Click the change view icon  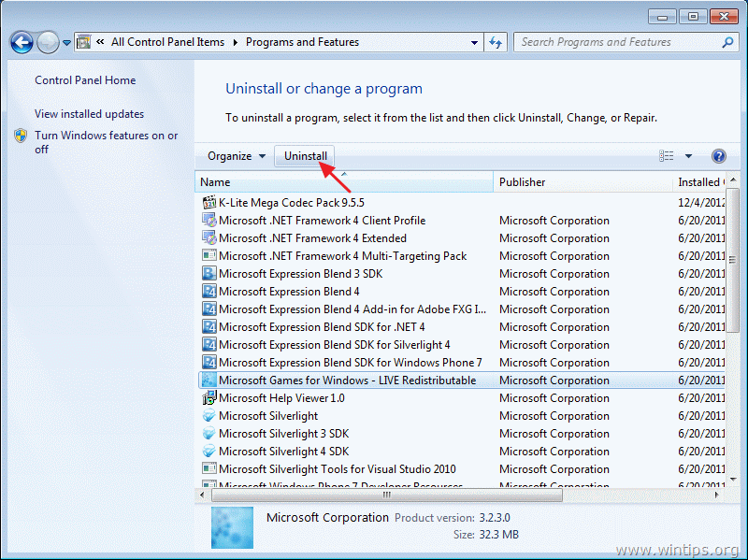pyautogui.click(x=666, y=156)
